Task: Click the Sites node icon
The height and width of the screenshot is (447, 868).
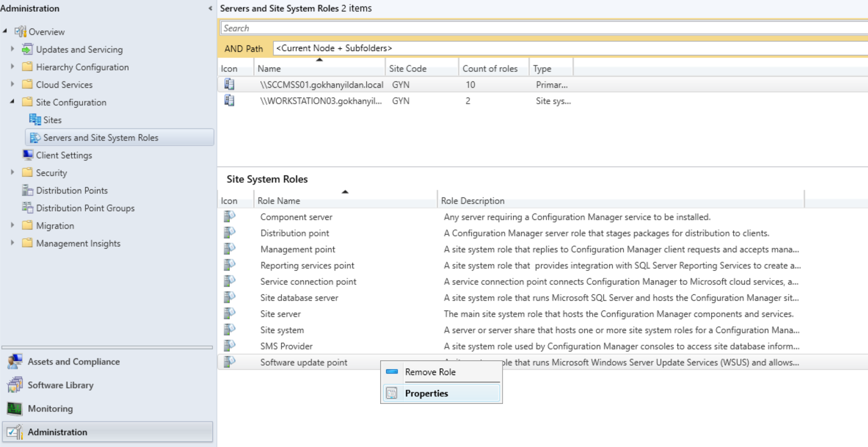Action: pyautogui.click(x=35, y=119)
